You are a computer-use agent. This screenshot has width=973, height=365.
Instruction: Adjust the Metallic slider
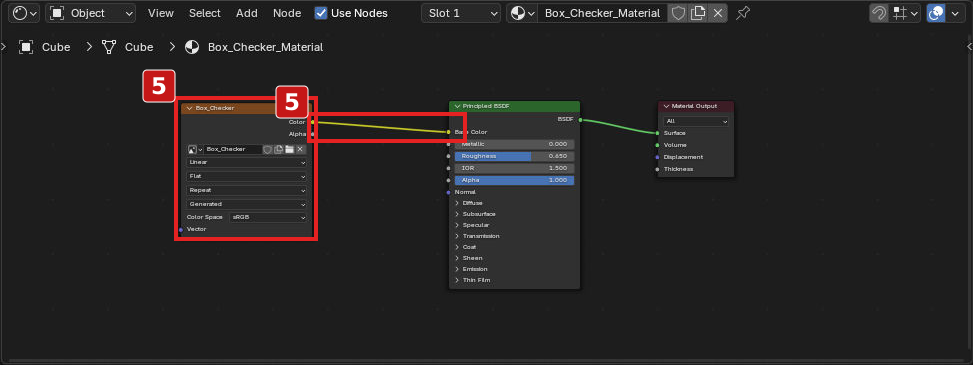pos(514,144)
